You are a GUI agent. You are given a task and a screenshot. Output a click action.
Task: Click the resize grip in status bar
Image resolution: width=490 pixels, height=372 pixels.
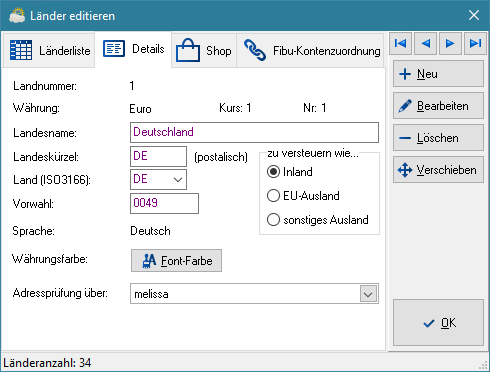pyautogui.click(x=483, y=365)
